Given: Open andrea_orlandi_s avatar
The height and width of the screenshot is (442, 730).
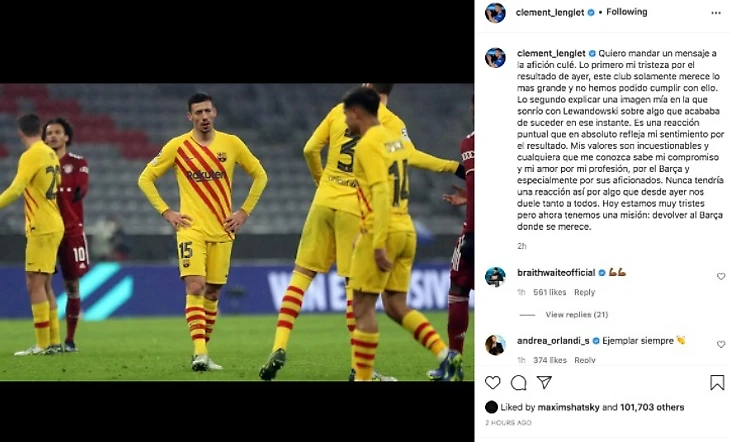Looking at the screenshot, I should tap(495, 345).
